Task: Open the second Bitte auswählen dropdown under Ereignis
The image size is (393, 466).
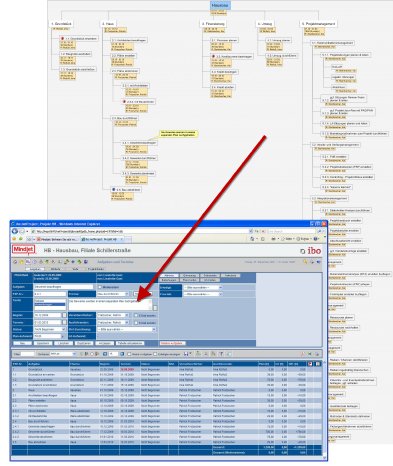Action: click(x=203, y=294)
